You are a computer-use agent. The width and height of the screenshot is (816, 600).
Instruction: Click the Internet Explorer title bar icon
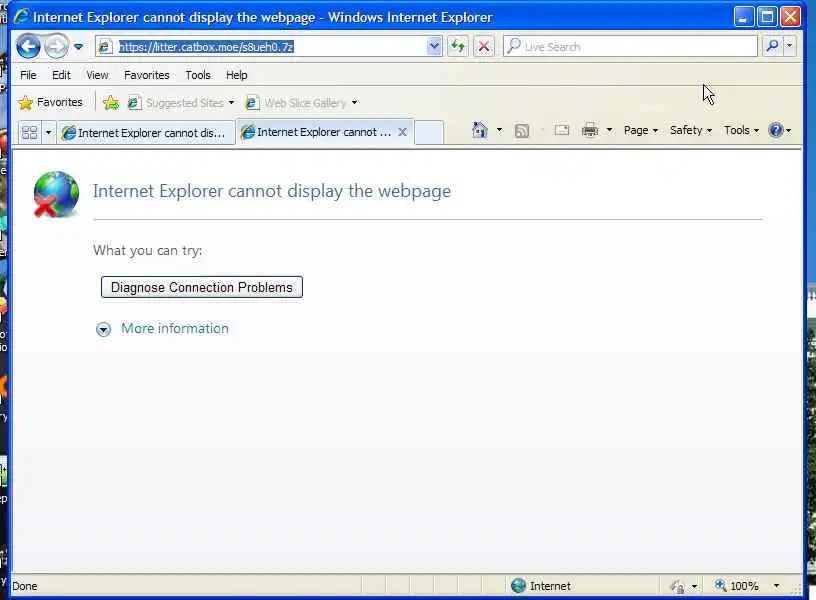(x=21, y=17)
